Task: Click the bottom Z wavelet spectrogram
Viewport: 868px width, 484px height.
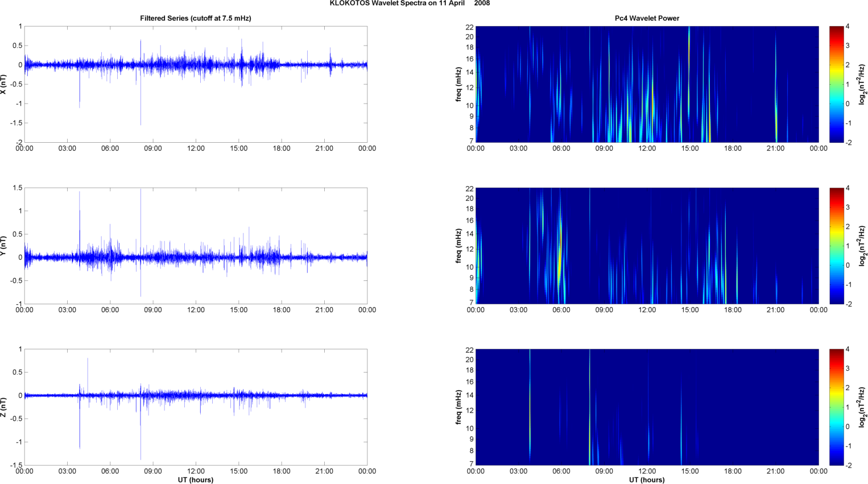Action: pos(647,407)
